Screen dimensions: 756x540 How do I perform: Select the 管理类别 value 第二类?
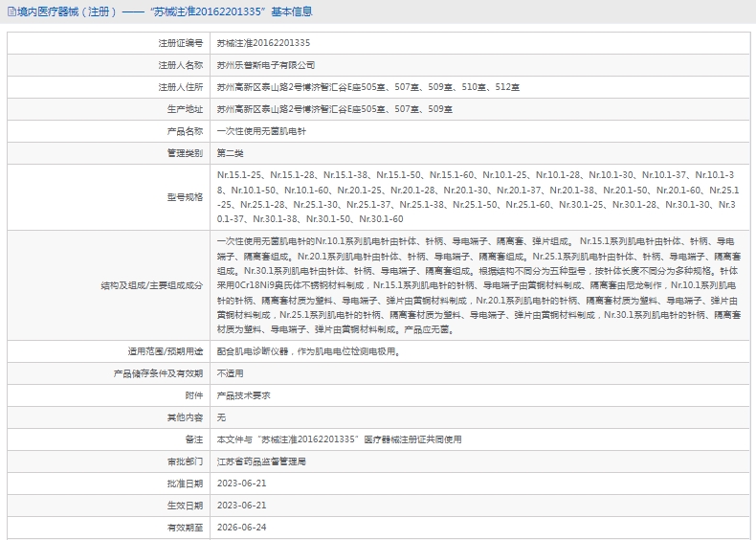point(231,153)
